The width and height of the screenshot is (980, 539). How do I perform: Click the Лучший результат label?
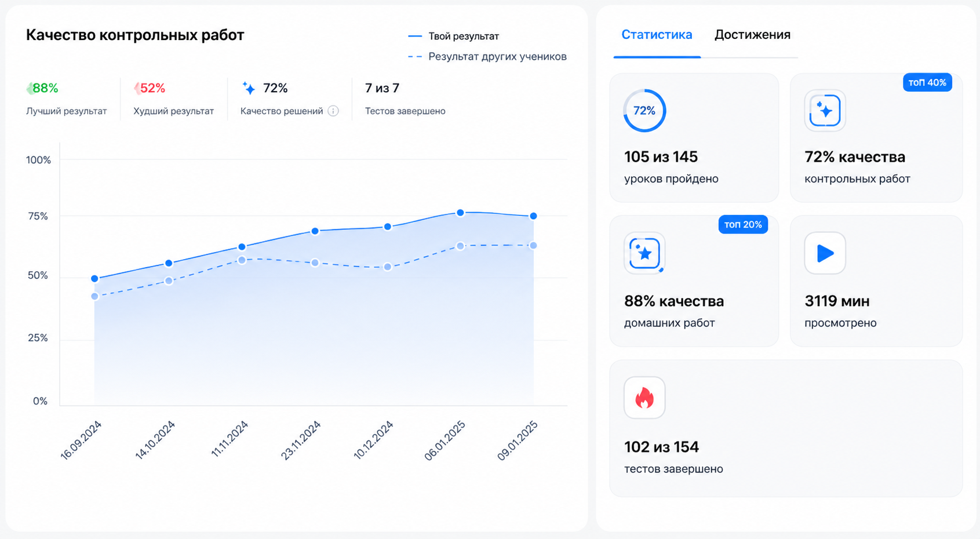[x=67, y=111]
